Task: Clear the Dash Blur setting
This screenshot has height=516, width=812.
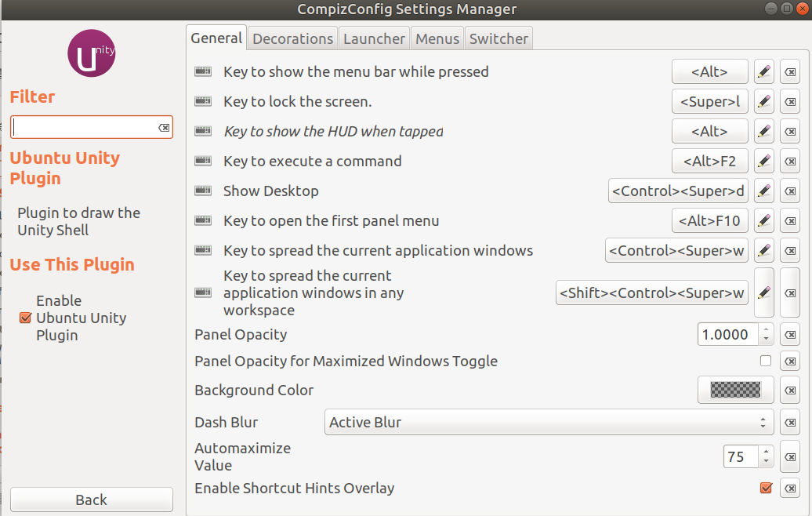Action: point(789,422)
